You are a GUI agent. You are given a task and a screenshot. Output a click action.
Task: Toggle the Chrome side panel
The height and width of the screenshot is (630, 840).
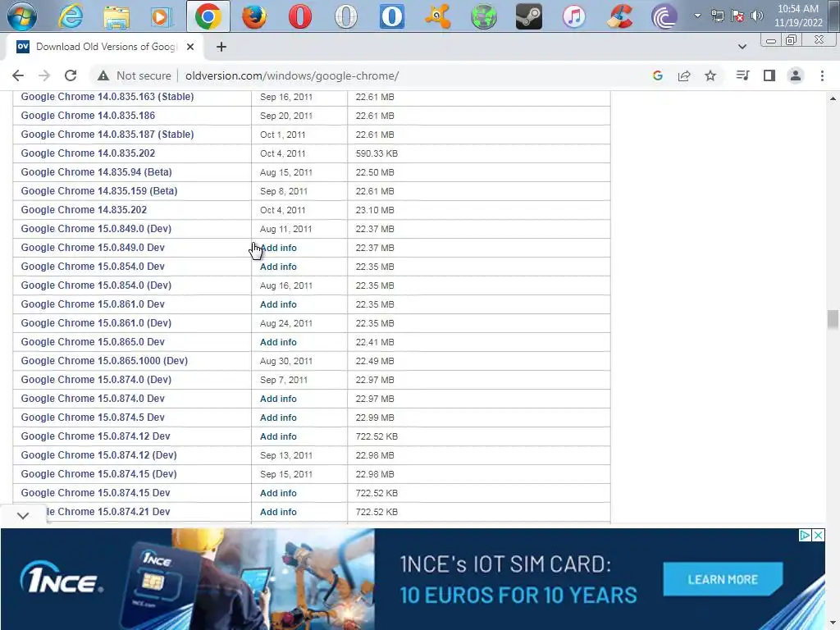tap(769, 75)
